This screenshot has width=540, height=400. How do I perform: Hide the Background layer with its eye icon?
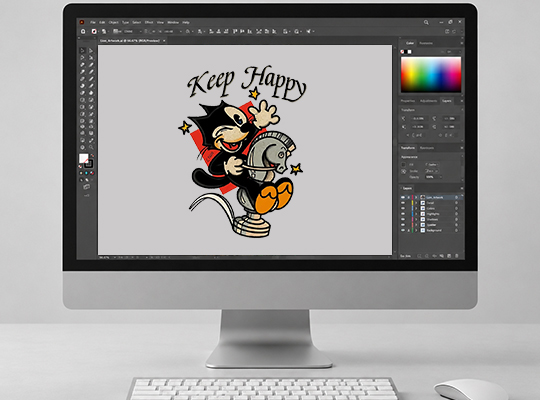coord(403,230)
